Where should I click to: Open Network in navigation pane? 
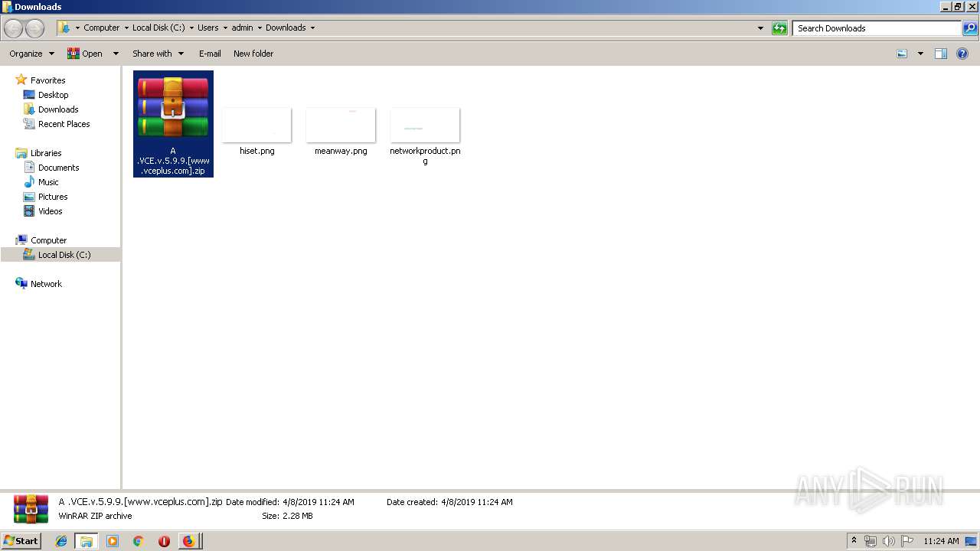(x=46, y=284)
